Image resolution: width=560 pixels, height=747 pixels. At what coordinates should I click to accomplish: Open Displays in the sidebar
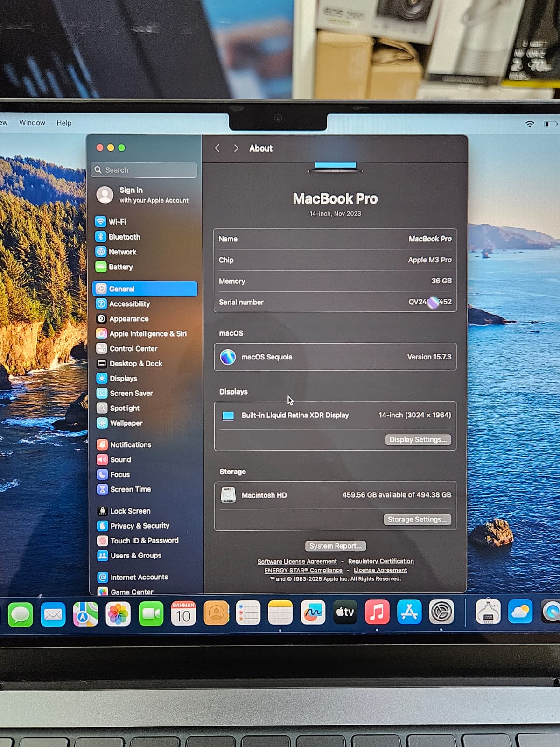[x=117, y=379]
